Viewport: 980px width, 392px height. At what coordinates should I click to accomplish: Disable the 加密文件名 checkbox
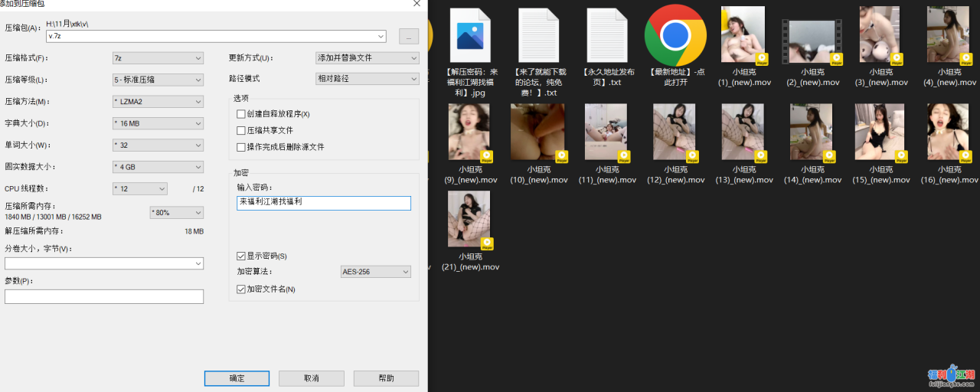point(241,289)
